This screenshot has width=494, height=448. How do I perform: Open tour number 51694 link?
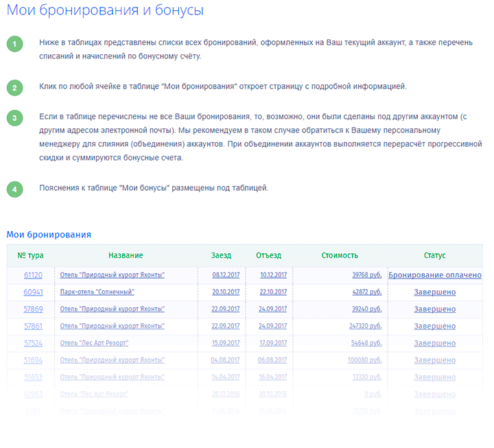(x=33, y=360)
